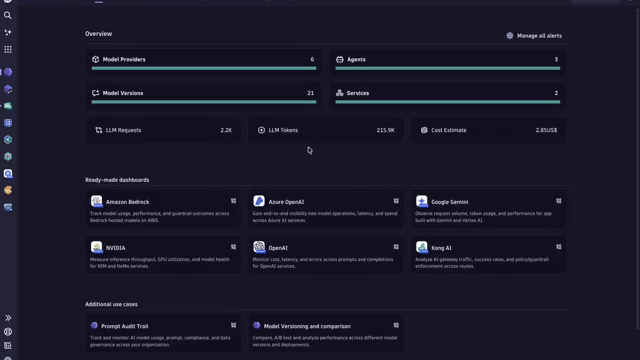Click the OpenAI card corner icon

396,247
